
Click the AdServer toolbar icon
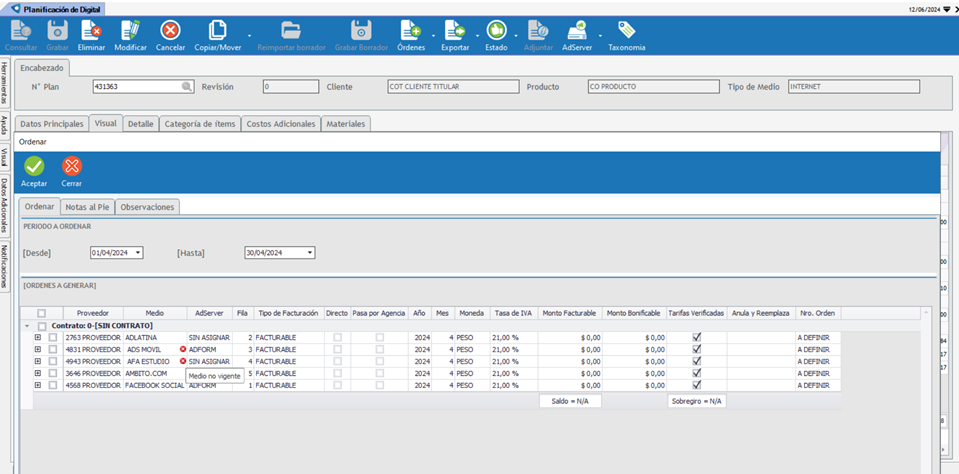pos(577,31)
